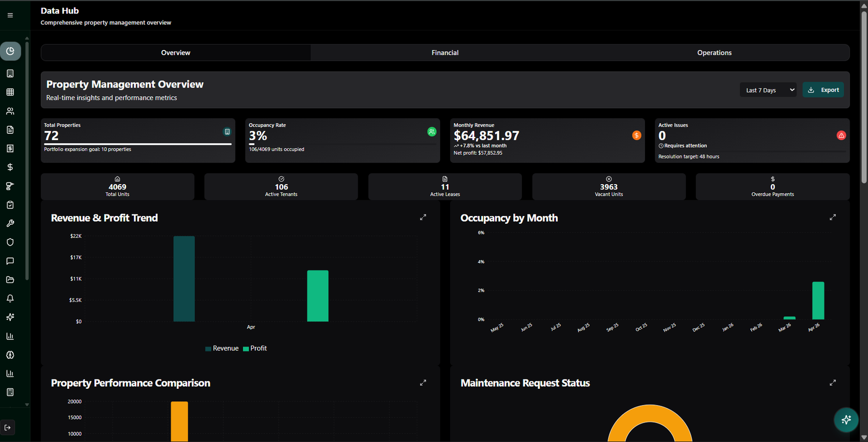Toggle the Revenue legend swatch
The height and width of the screenshot is (442, 868).
point(208,349)
